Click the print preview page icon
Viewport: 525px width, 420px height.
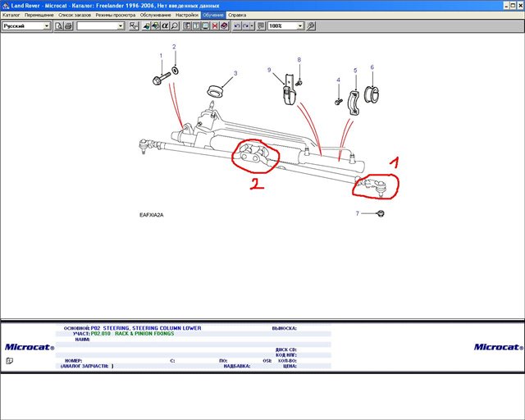59,25
